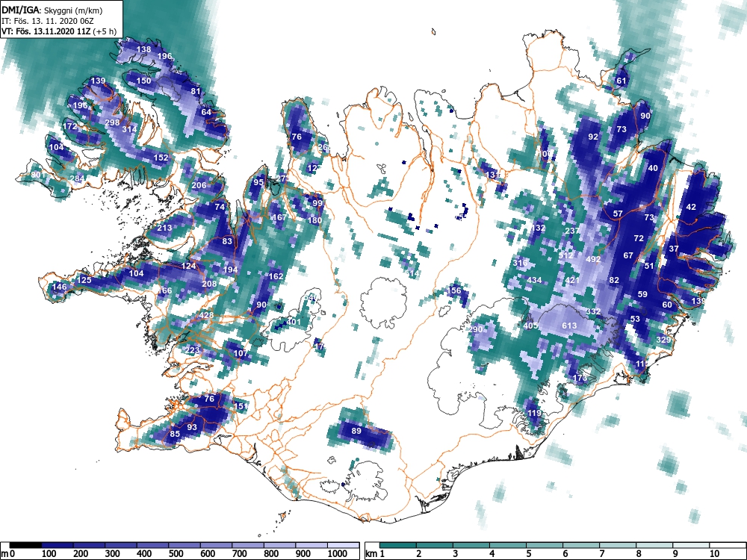Click the 'DMI/IGA: Skyggni (m/km)' title text

coord(52,10)
